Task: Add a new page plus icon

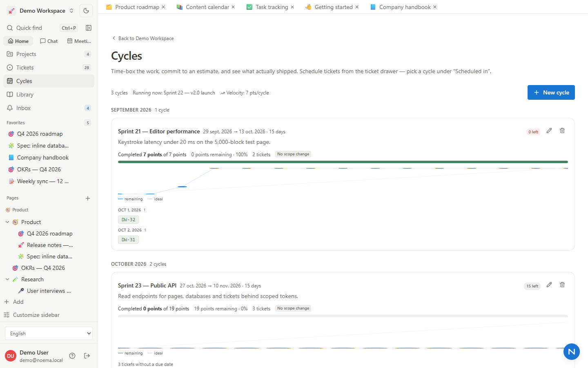Action: [x=88, y=198]
